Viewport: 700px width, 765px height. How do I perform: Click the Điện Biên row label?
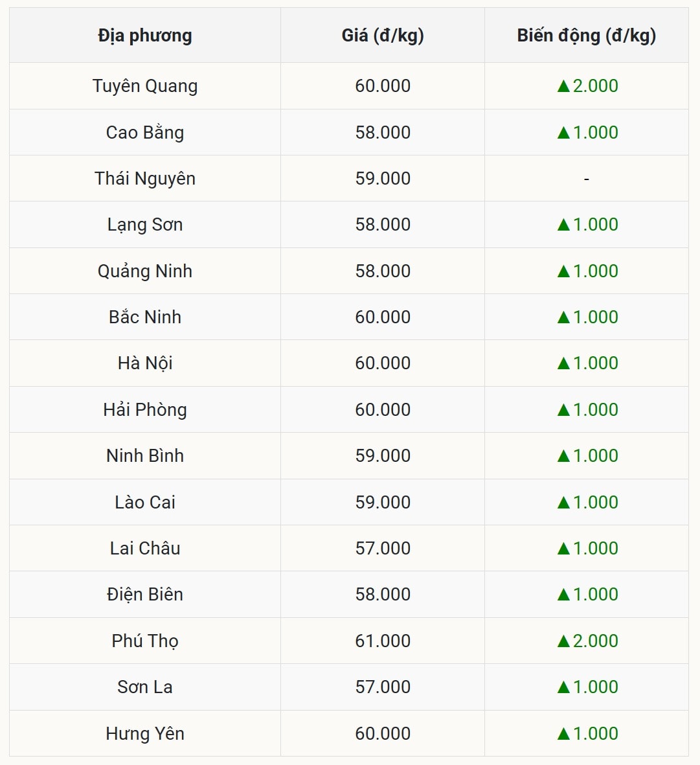click(145, 595)
